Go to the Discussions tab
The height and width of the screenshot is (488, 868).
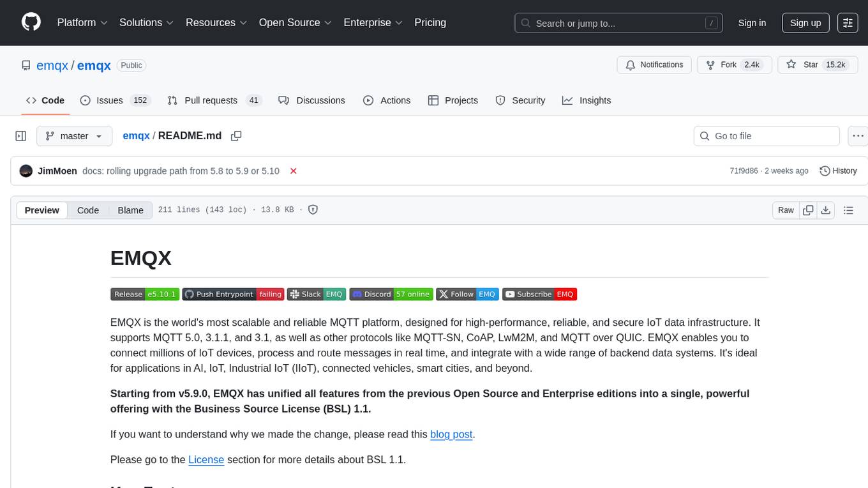[x=312, y=100]
